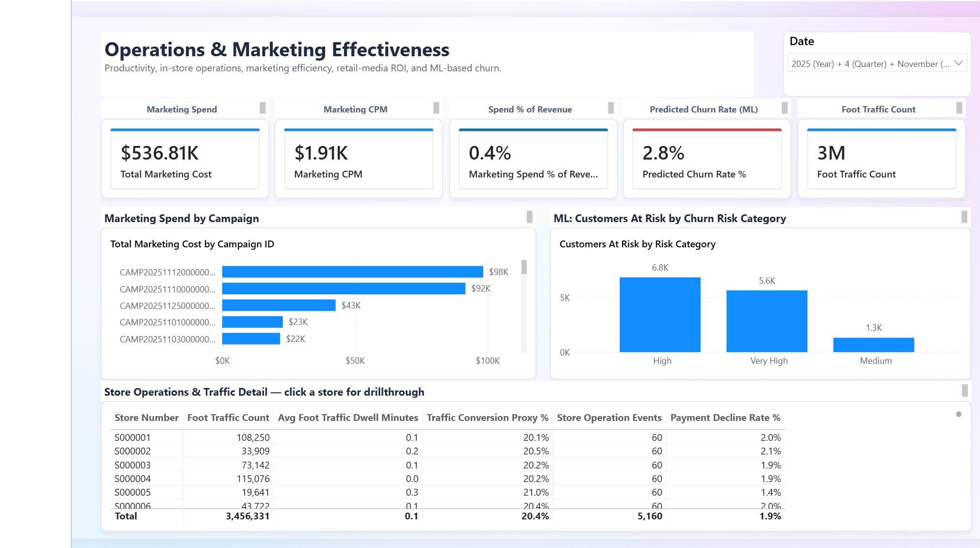Select the $22K campaign bar
This screenshot has height=548, width=980.
pos(251,338)
